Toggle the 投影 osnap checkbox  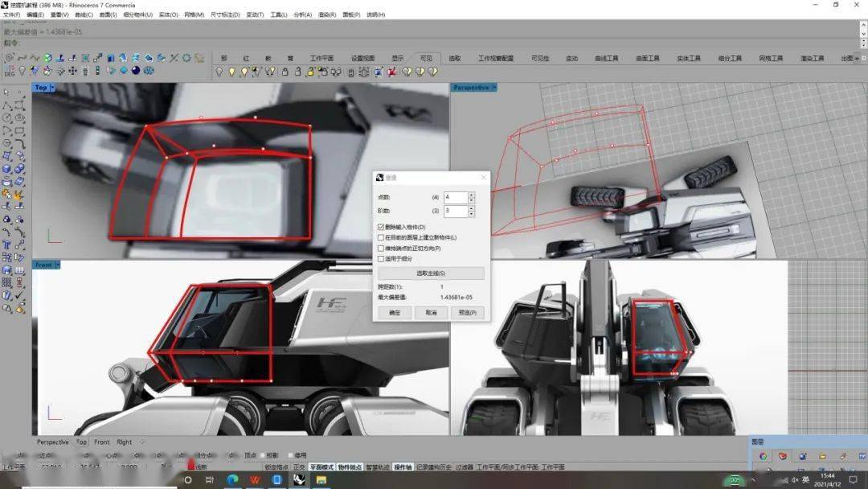coord(264,455)
